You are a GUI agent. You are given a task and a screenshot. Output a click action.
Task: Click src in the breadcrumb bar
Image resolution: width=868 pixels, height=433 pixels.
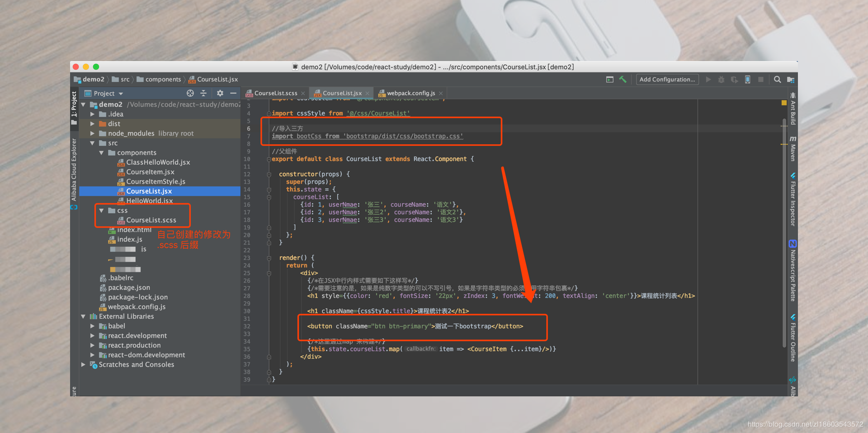[121, 80]
